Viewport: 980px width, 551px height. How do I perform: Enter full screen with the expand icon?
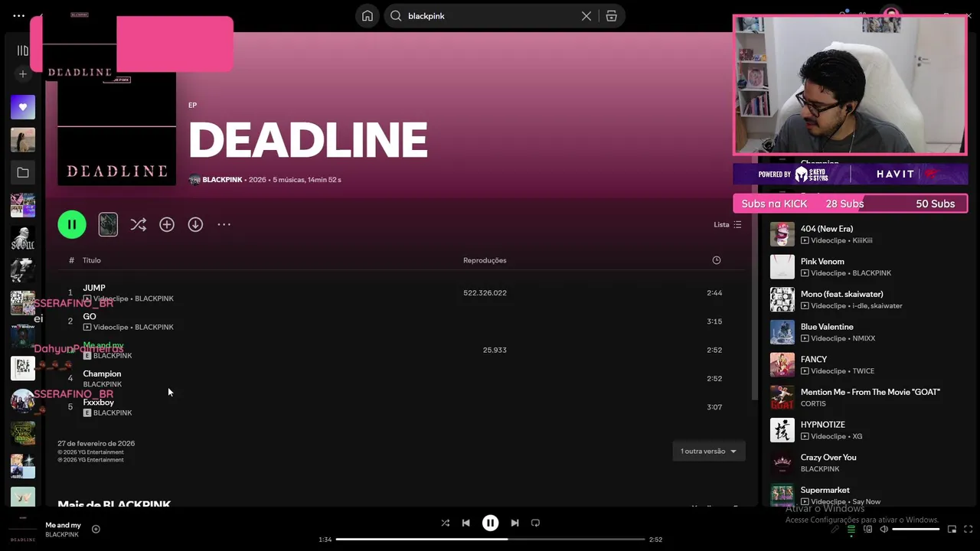tap(968, 529)
